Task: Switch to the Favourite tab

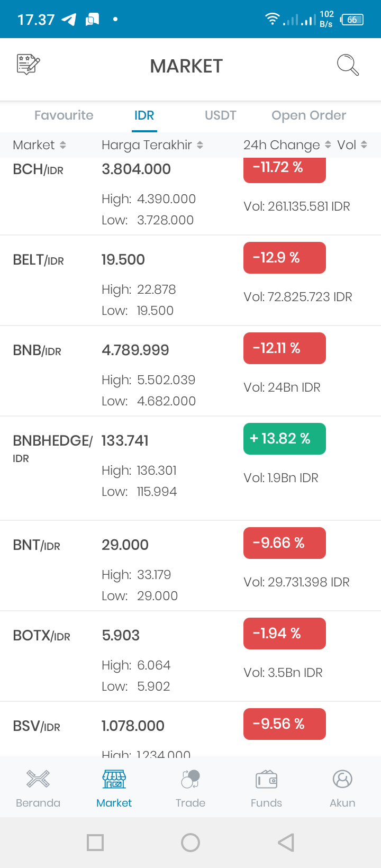Action: pos(64,115)
